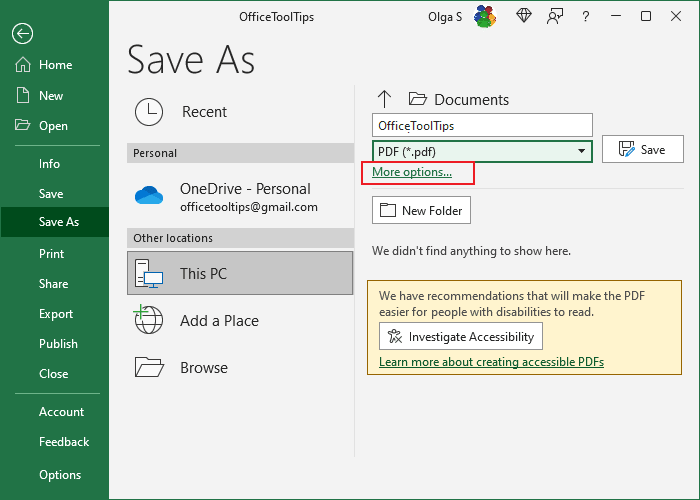Click the back arrow circle icon
Viewport: 700px width, 500px height.
click(22, 33)
